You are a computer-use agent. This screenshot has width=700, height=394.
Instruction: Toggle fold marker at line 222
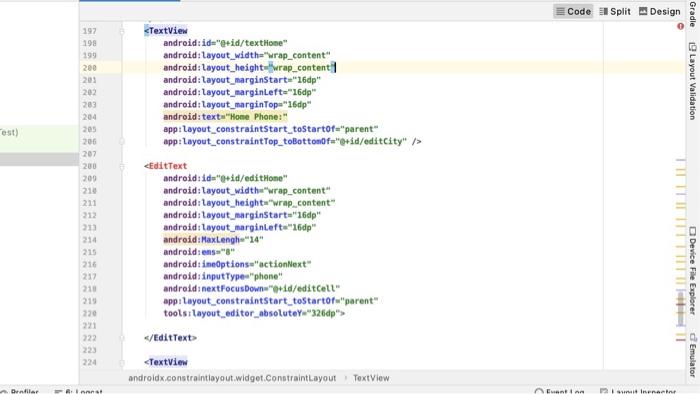[x=121, y=338]
